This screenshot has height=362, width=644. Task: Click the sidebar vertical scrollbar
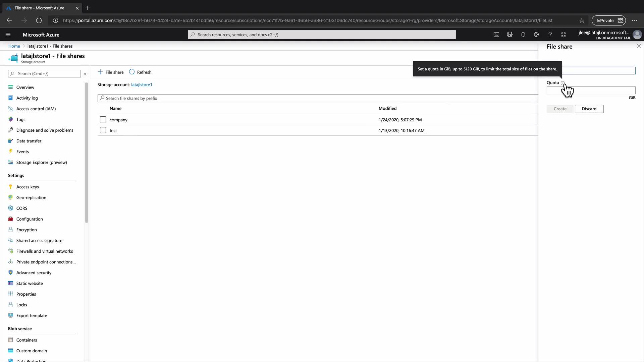(x=87, y=153)
